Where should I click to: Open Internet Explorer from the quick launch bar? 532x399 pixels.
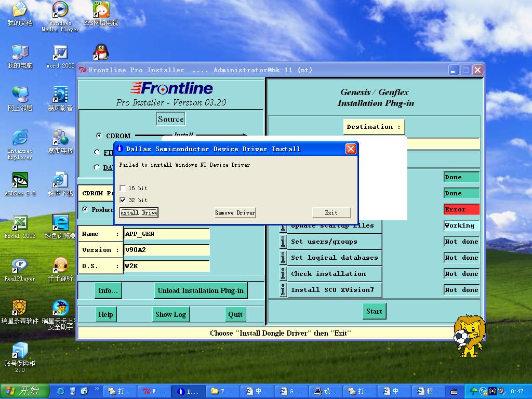(60, 391)
